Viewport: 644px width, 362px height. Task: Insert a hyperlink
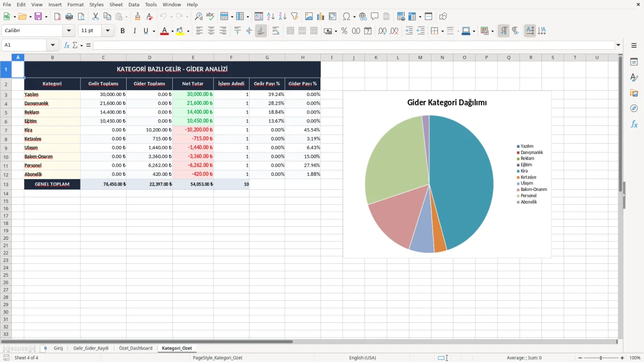tap(363, 17)
